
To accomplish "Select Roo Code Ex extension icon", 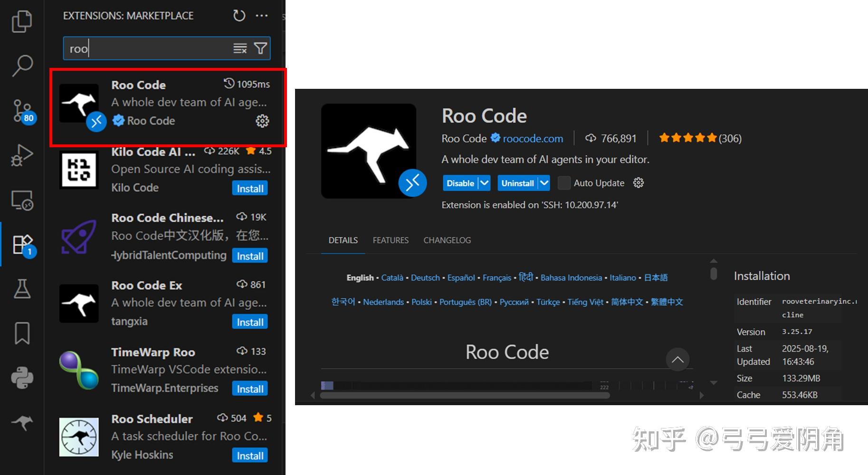I will 79,304.
